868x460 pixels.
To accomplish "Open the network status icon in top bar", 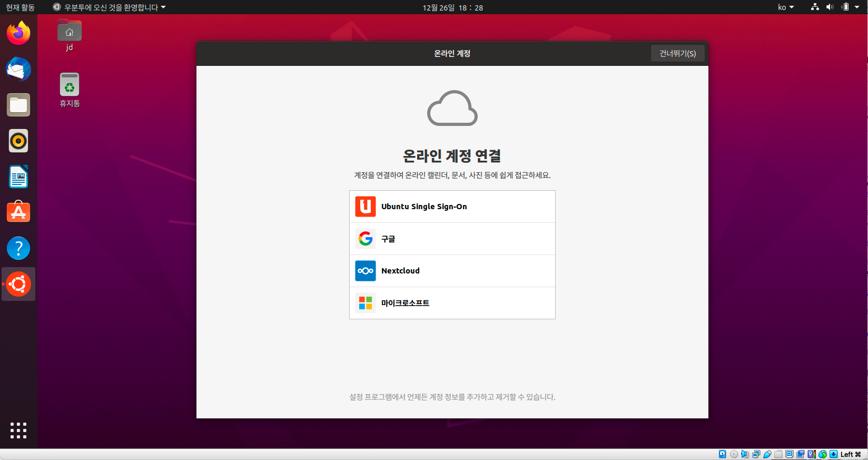I will pos(815,7).
